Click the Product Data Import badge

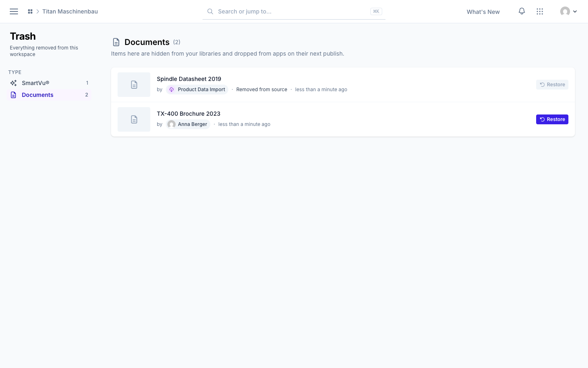pyautogui.click(x=197, y=90)
